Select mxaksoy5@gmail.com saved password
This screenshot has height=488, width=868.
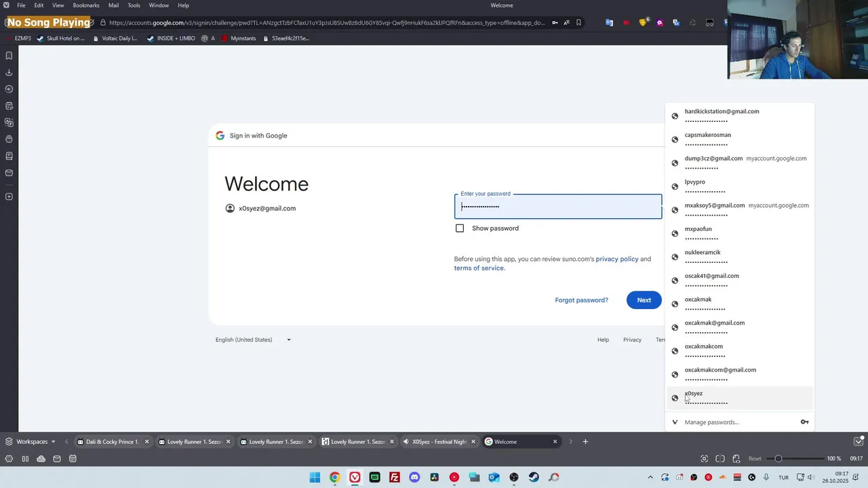pyautogui.click(x=739, y=210)
